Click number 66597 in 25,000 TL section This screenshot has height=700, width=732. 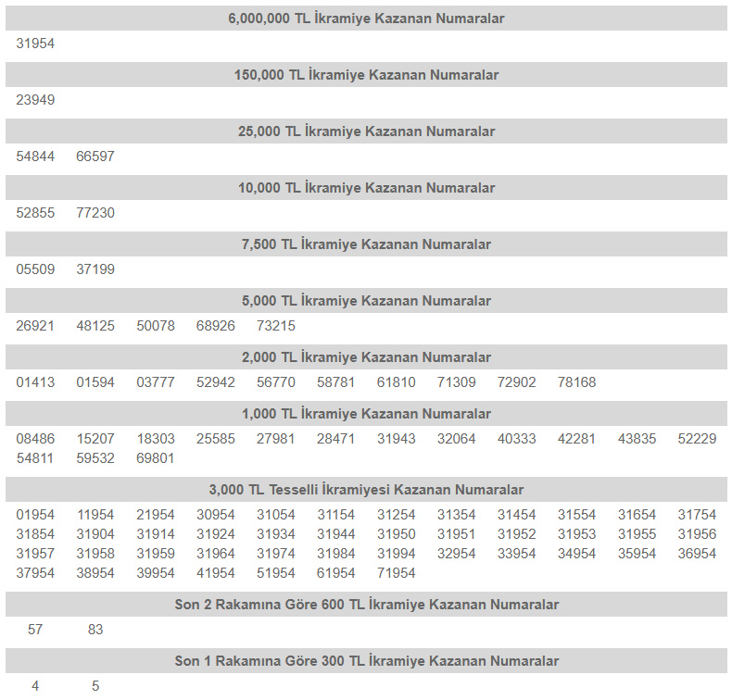[x=95, y=156]
